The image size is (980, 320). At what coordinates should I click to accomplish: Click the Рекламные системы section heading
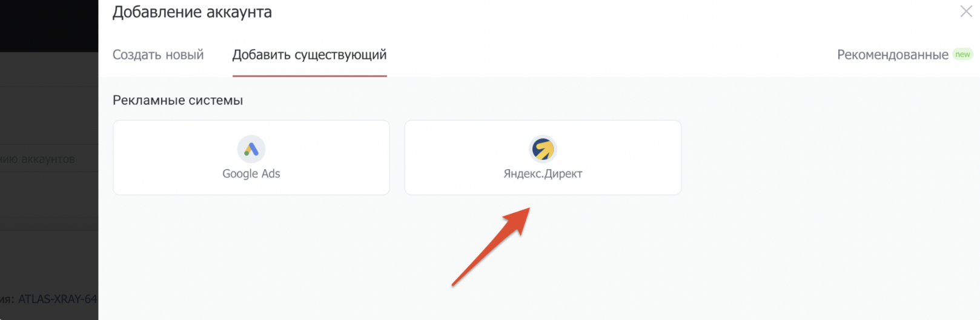tap(177, 101)
